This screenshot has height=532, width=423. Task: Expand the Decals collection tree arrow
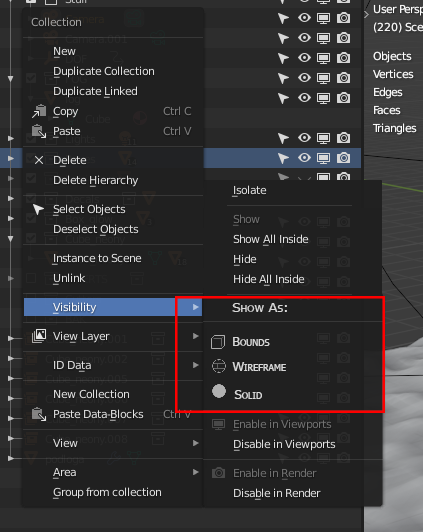(11, 198)
